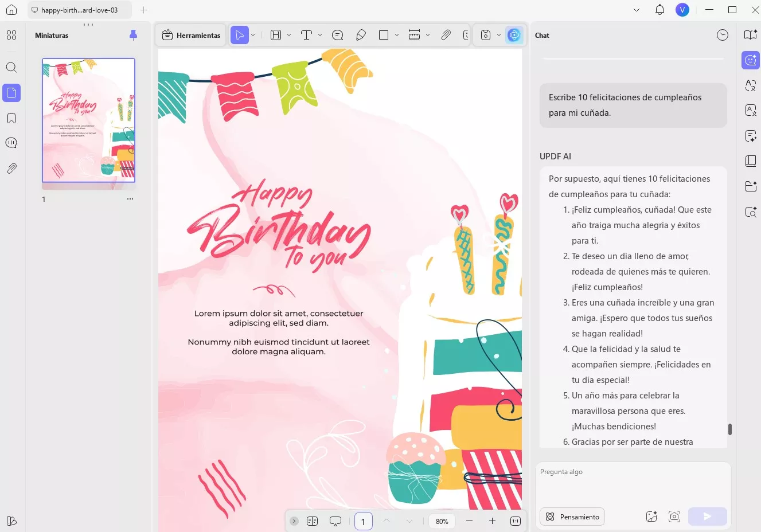Open the search panel in left sidebar
The width and height of the screenshot is (761, 532).
tap(11, 67)
